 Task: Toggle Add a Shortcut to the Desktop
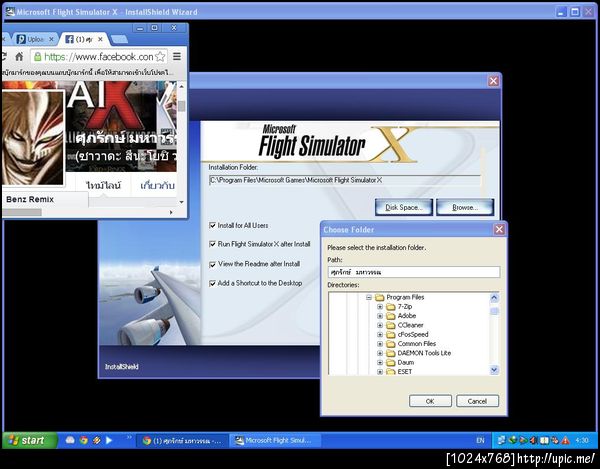click(212, 283)
